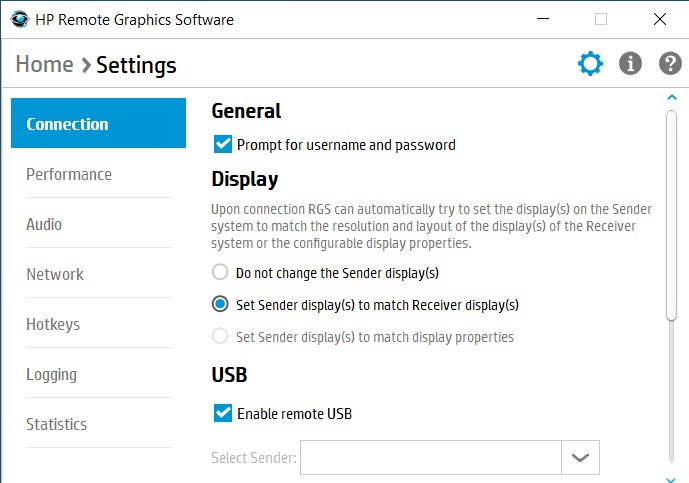Choose Set Sender display(s) to match Receiver
Image resolution: width=689 pixels, height=483 pixels.
[x=220, y=304]
